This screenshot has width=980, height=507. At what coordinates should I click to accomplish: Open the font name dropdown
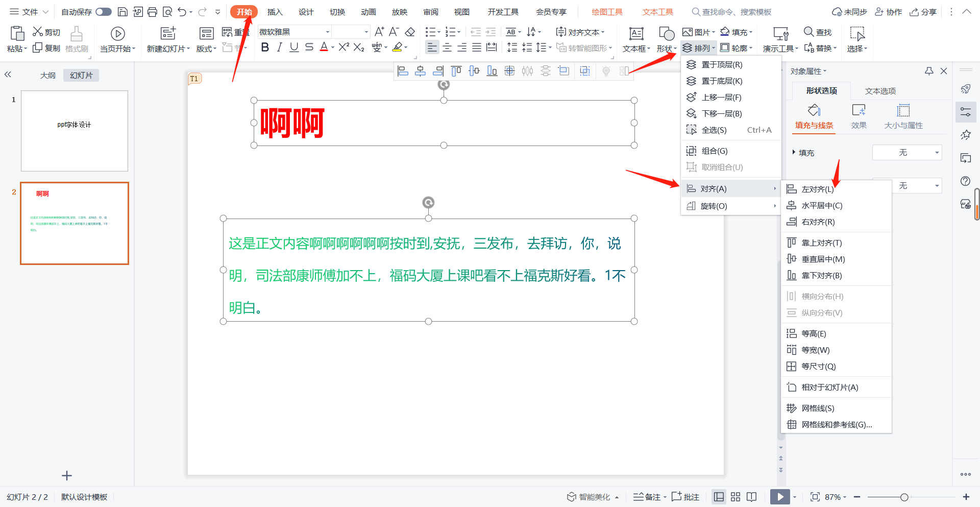click(328, 32)
